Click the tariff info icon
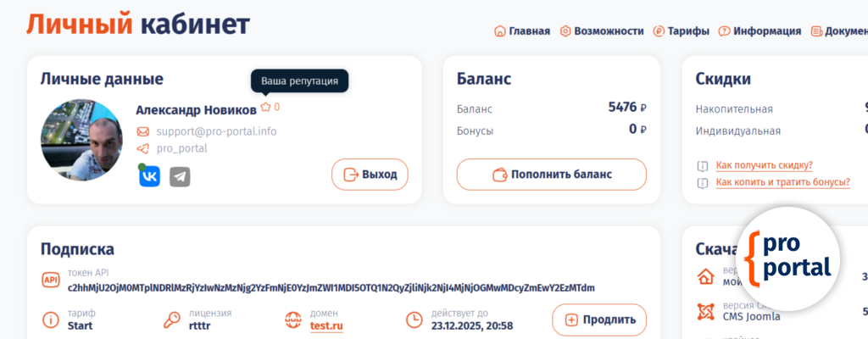 point(50,320)
